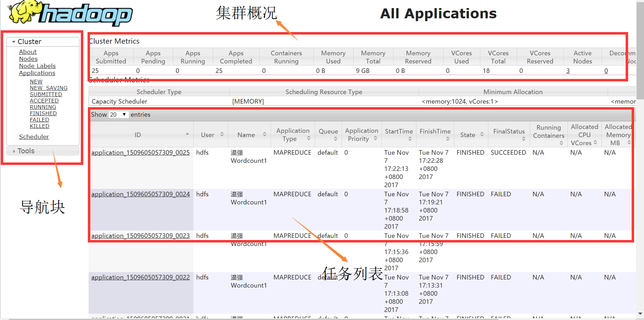Screen dimensions: 644x320
Task: Filter applications by FINISHED state
Action: 43,113
